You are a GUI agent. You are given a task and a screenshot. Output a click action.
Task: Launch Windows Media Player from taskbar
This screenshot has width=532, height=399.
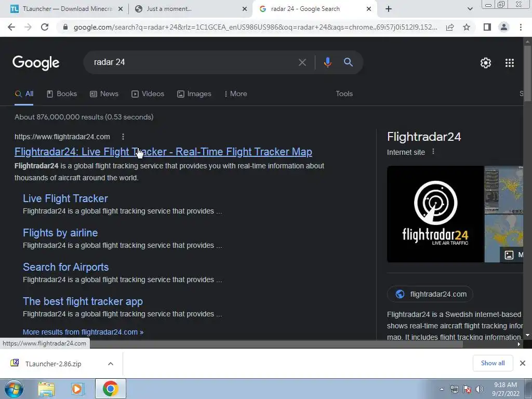pyautogui.click(x=77, y=389)
